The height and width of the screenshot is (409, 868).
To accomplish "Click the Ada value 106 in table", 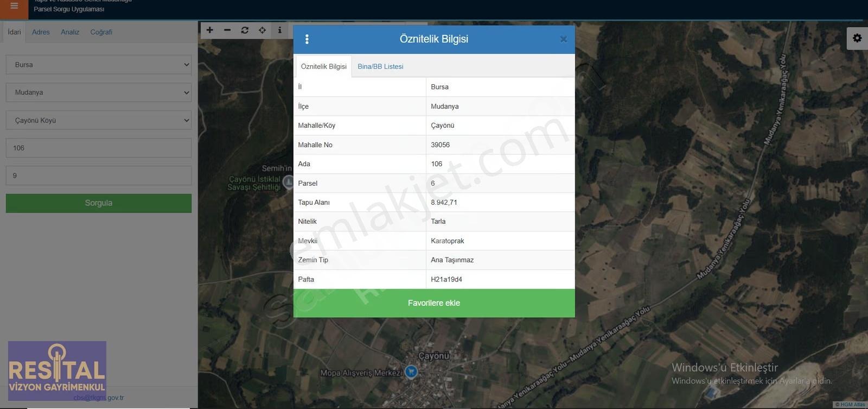I will click(436, 163).
